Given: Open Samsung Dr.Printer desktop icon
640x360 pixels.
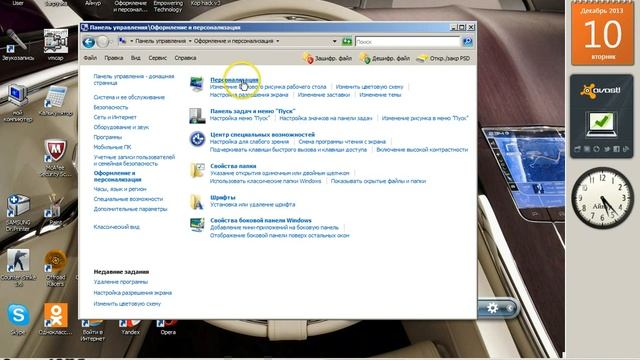Looking at the screenshot, I should pyautogui.click(x=18, y=213).
